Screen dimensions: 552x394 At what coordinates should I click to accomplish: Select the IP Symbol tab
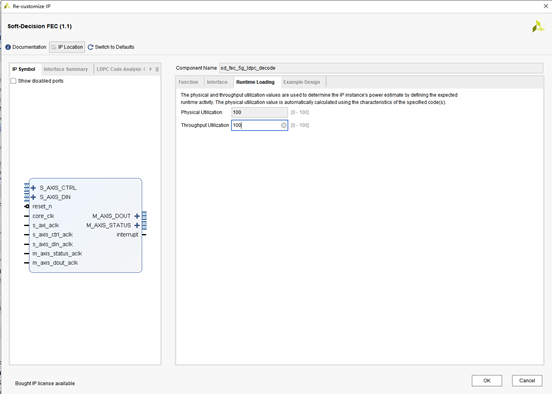24,69
